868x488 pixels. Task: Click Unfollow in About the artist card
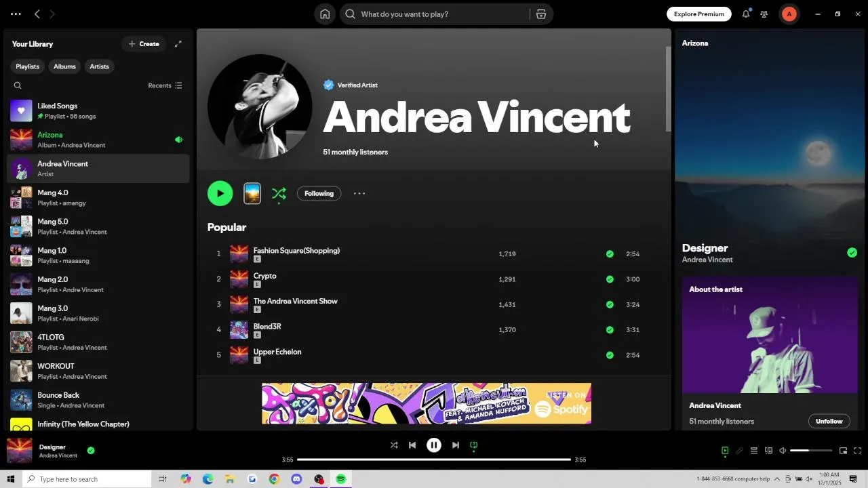point(829,422)
